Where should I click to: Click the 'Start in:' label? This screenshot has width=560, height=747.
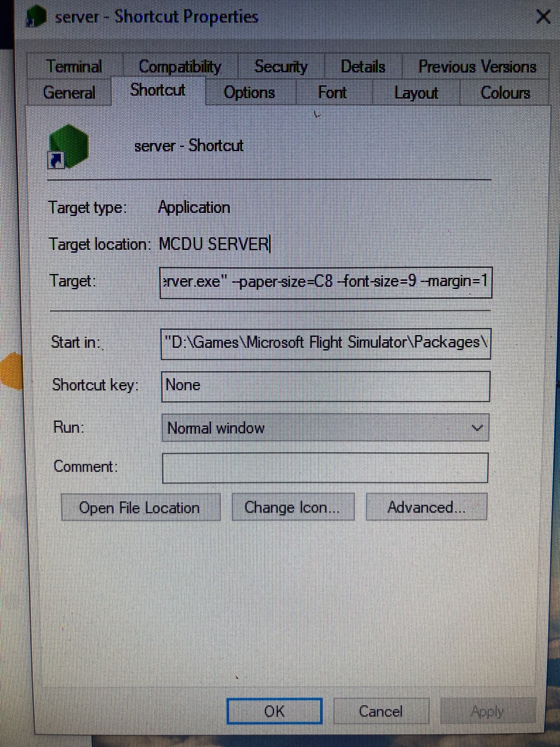76,343
